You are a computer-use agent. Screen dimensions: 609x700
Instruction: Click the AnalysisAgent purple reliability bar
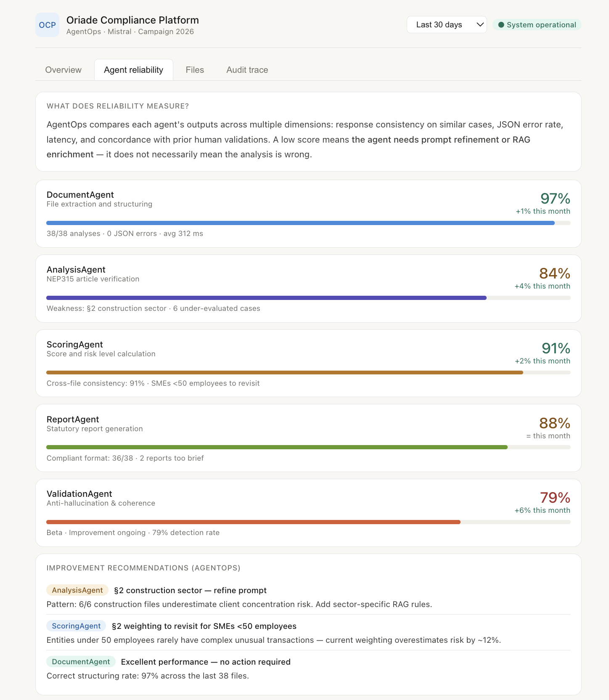(266, 298)
